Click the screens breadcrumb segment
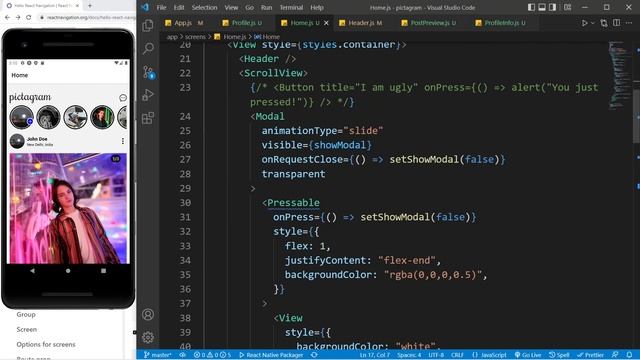 195,37
